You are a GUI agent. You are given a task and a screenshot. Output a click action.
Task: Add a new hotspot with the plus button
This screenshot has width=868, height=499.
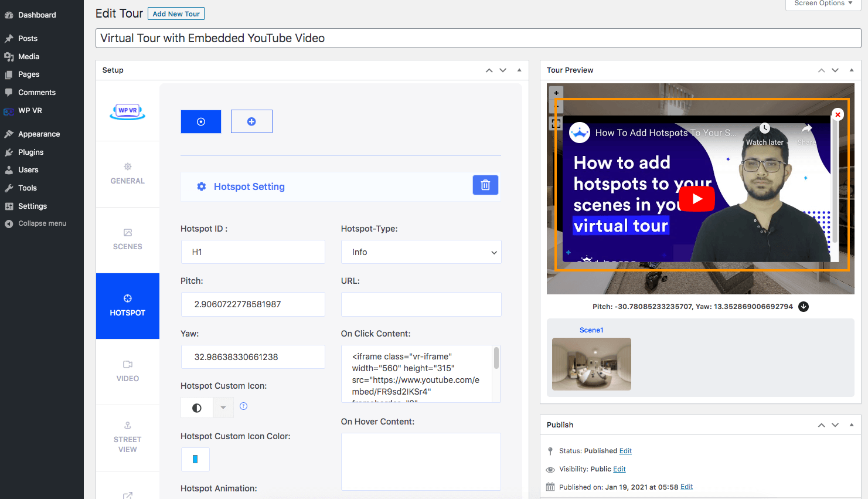pos(251,121)
